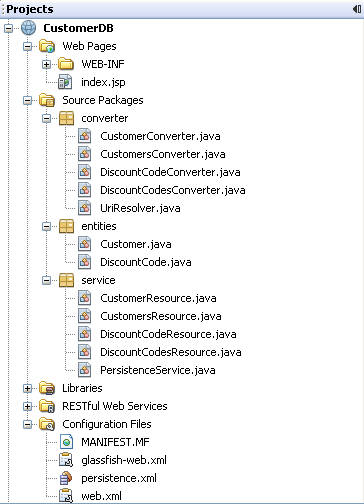Click the DiscountCodesResource.java file icon
The height and width of the screenshot is (504, 364).
point(85,352)
